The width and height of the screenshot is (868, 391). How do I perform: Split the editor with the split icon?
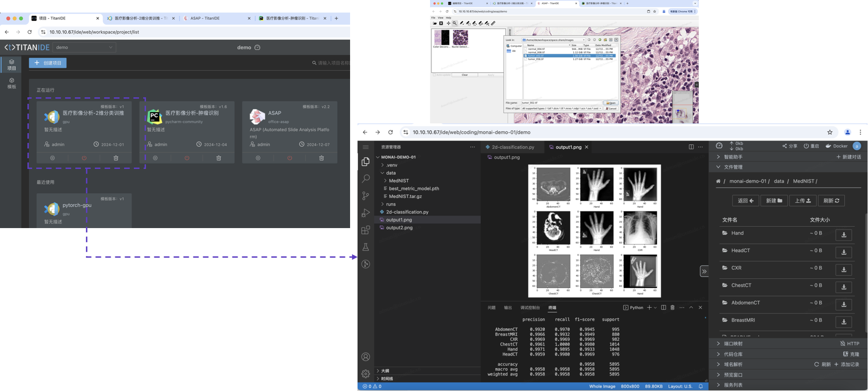(x=691, y=147)
